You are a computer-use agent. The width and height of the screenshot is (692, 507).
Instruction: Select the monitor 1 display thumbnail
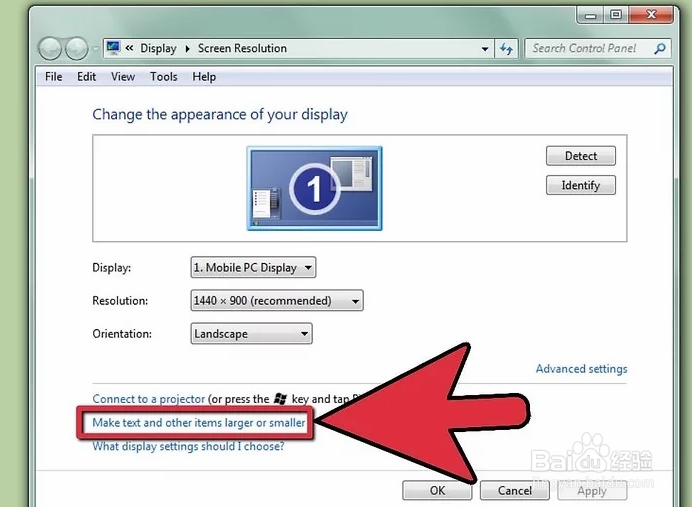pyautogui.click(x=314, y=188)
